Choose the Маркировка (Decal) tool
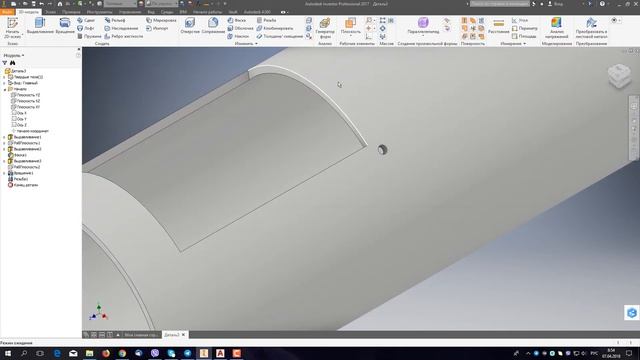This screenshot has width=640, height=360. 161,20
